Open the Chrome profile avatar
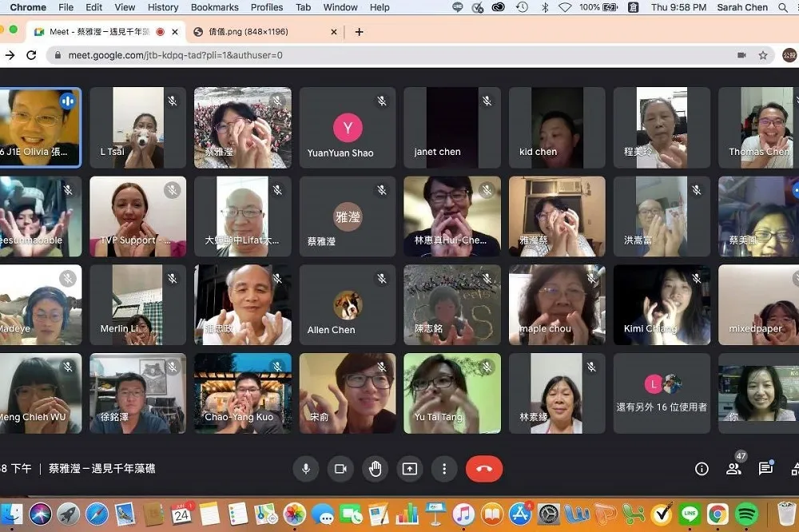This screenshot has height=532, width=799. (x=789, y=55)
